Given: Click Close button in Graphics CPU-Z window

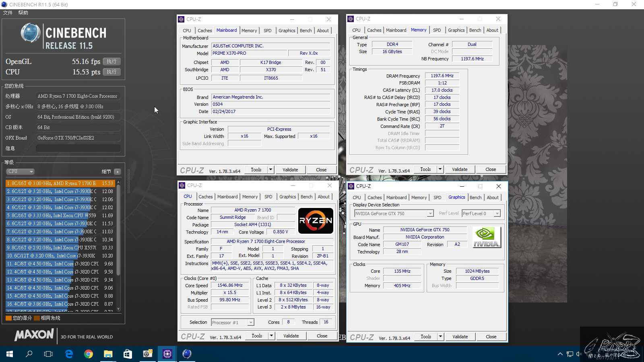Looking at the screenshot, I should point(491,337).
